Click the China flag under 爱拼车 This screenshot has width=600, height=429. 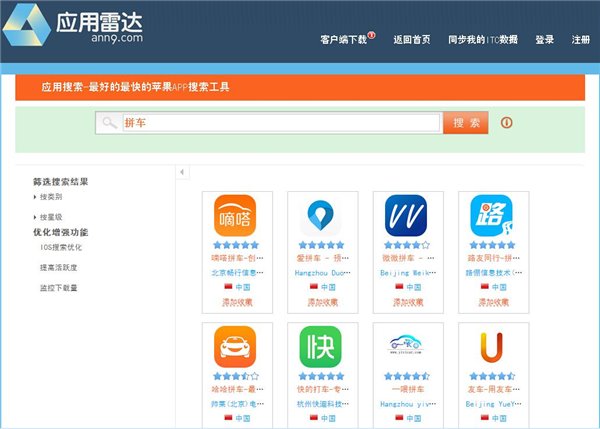314,287
